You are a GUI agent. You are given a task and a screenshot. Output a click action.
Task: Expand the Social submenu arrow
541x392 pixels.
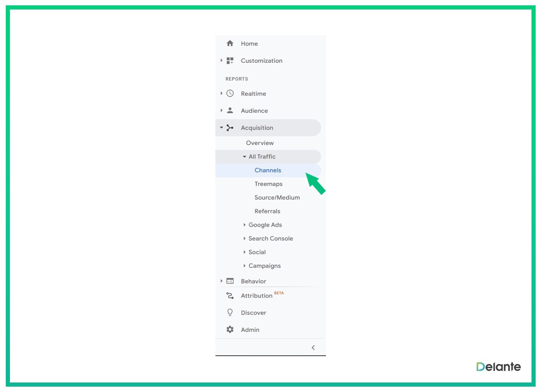coord(244,252)
